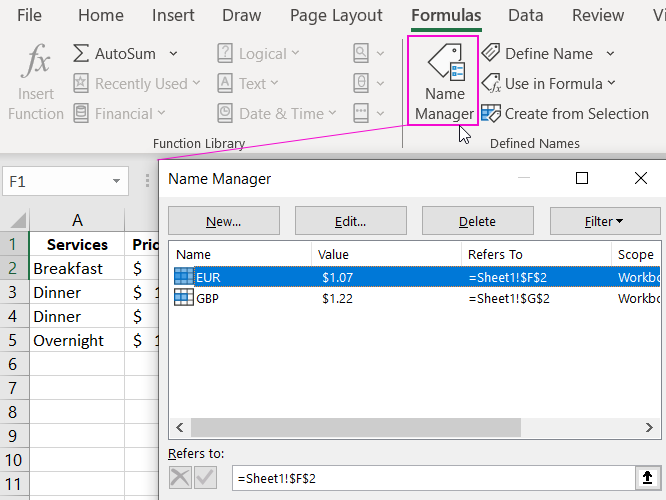This screenshot has height=500, width=666.
Task: Click the New... button
Action: tap(223, 221)
